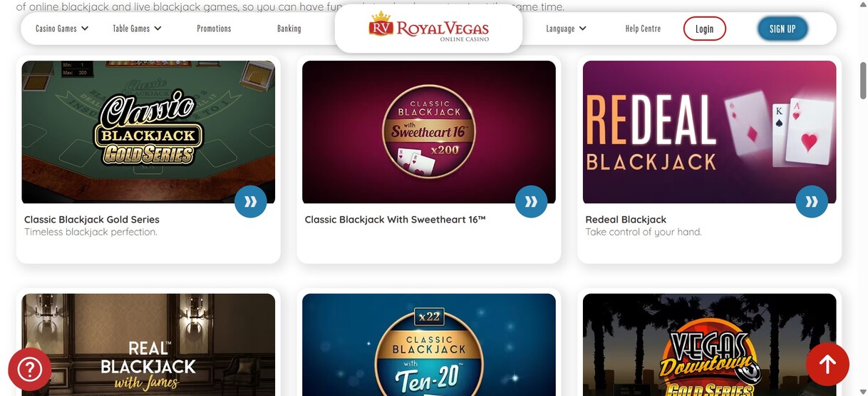
Task: Click the Royal Vegas logo
Action: pyautogui.click(x=428, y=27)
